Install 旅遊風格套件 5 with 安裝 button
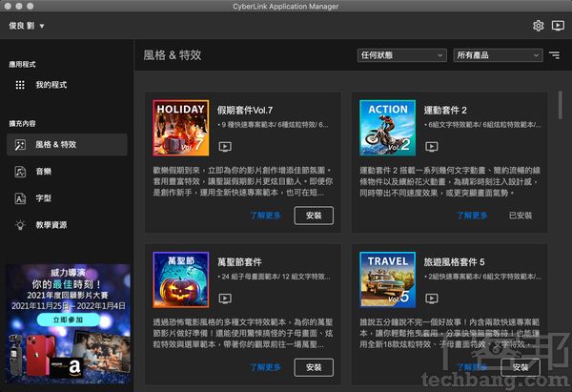 [x=521, y=367]
